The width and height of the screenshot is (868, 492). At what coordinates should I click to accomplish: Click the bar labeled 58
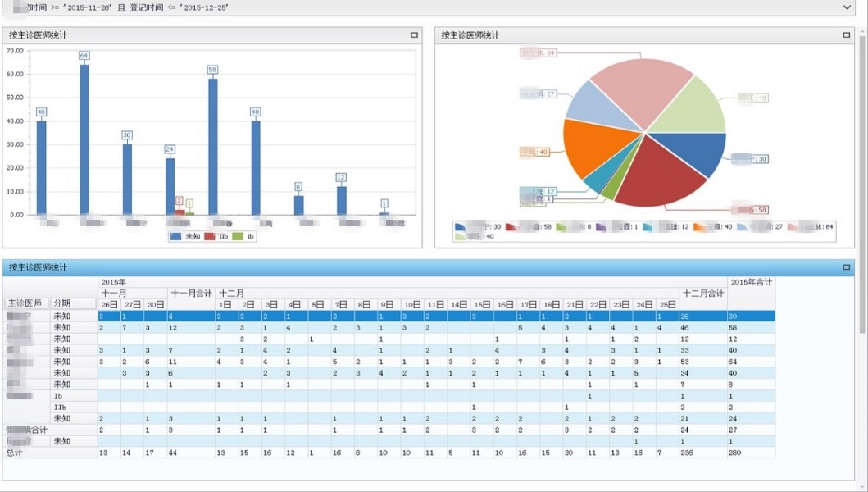click(x=213, y=148)
